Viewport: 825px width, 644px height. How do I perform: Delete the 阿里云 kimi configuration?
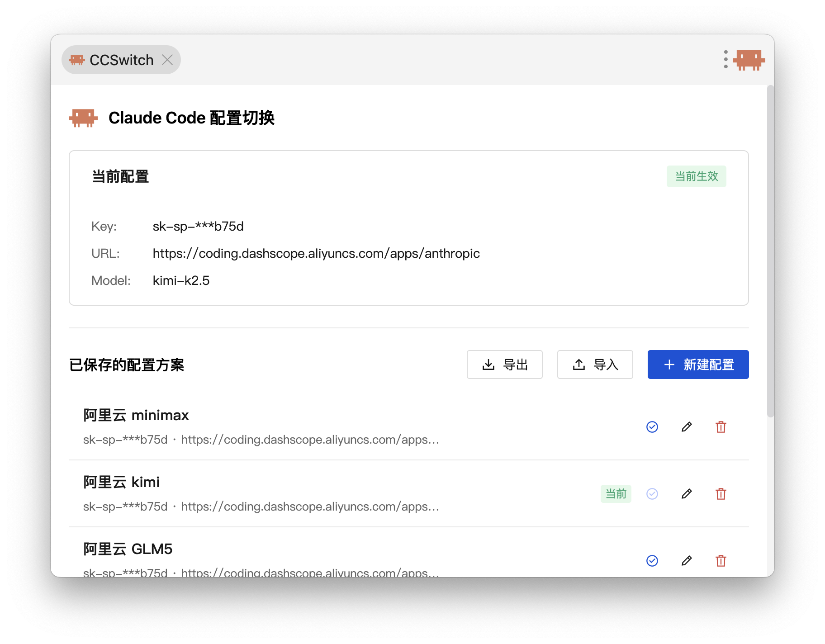[721, 494]
